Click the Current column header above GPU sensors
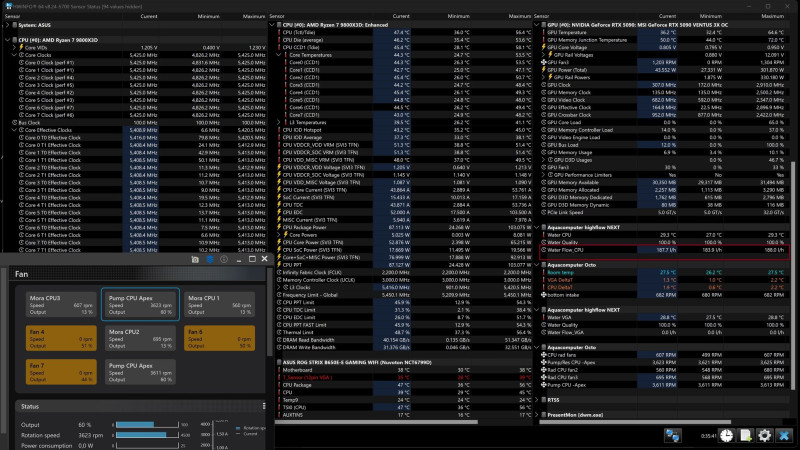The image size is (800, 450). point(667,16)
